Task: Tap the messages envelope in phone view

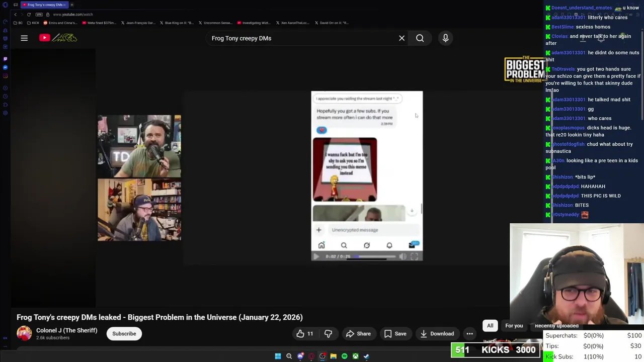Action: pos(412,245)
